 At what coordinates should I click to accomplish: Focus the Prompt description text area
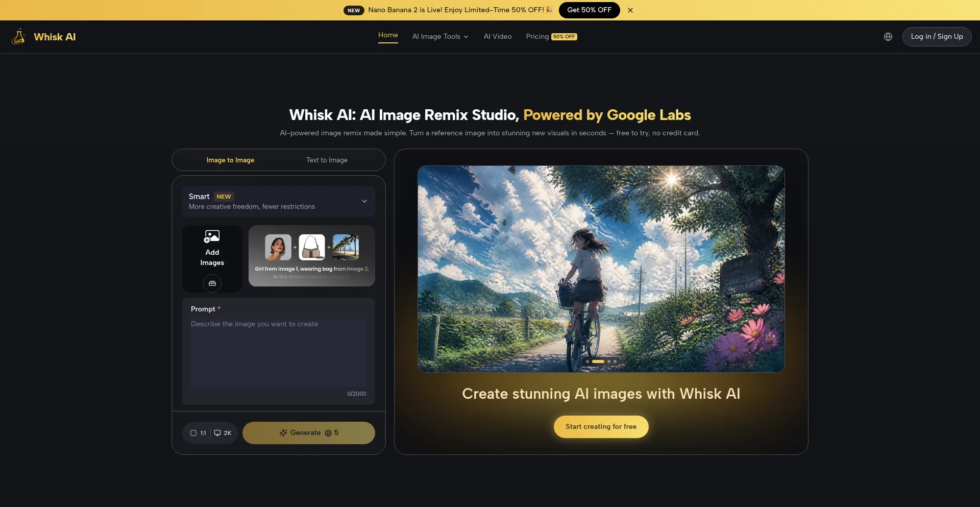click(x=279, y=352)
